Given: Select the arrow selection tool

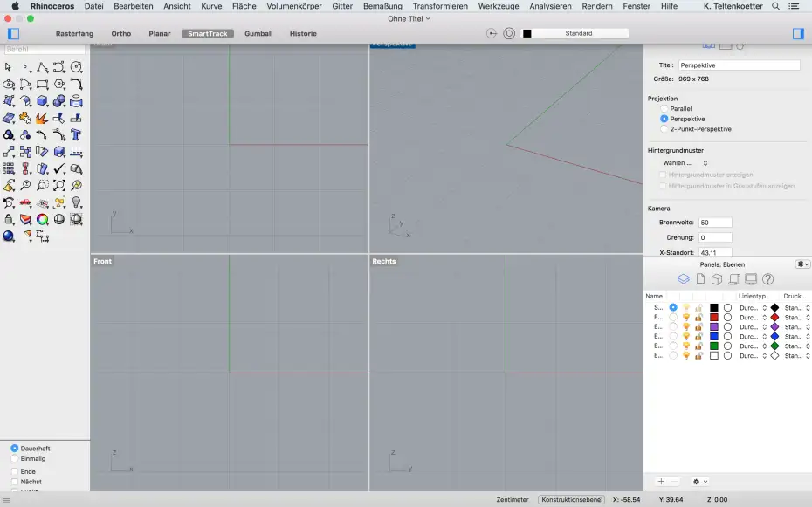Looking at the screenshot, I should click(x=9, y=65).
